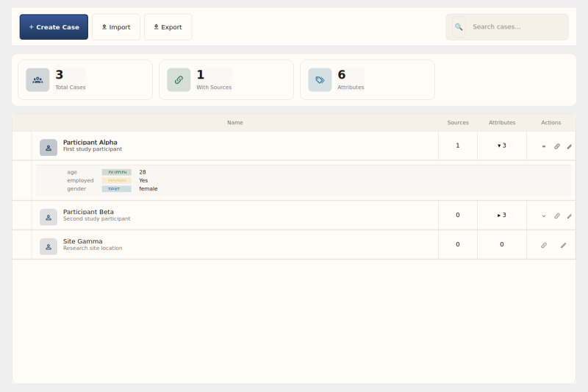Viewport: 588px width, 392px height.
Task: Click the Create Case button
Action: [54, 27]
